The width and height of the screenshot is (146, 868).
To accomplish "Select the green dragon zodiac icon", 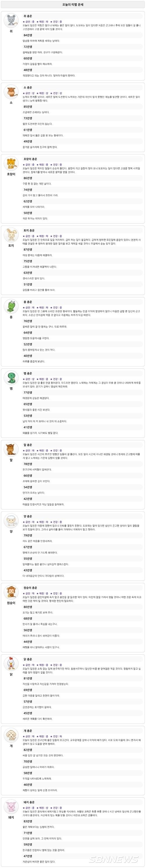I will [11, 307].
